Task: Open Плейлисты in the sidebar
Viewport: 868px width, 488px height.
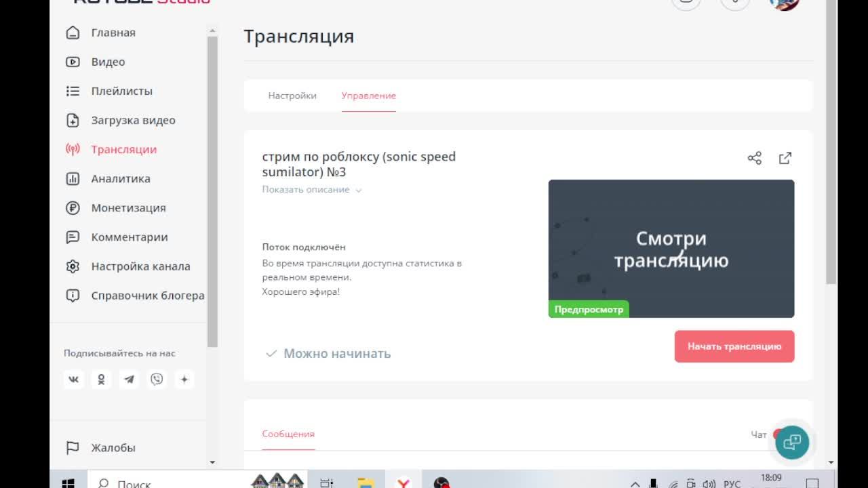Action: (122, 91)
